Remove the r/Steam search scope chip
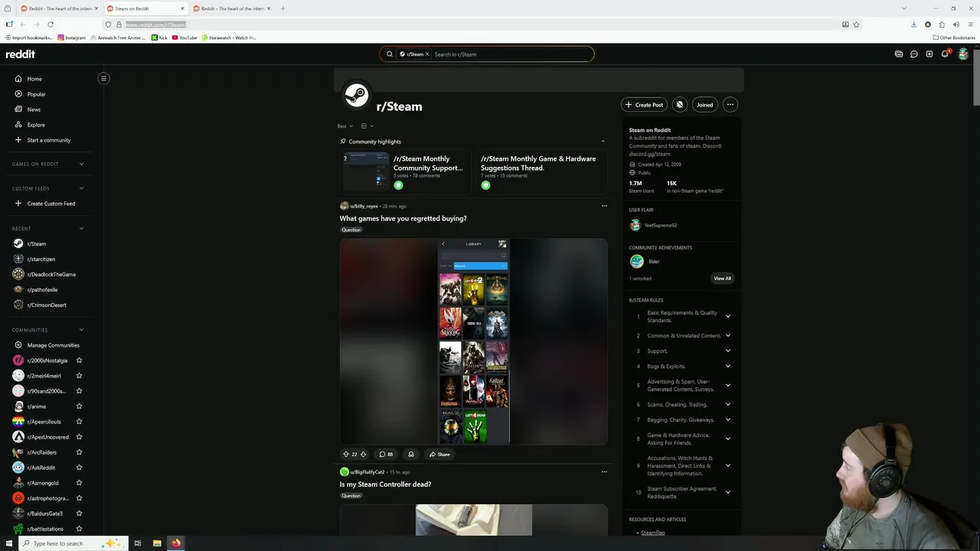 (427, 54)
